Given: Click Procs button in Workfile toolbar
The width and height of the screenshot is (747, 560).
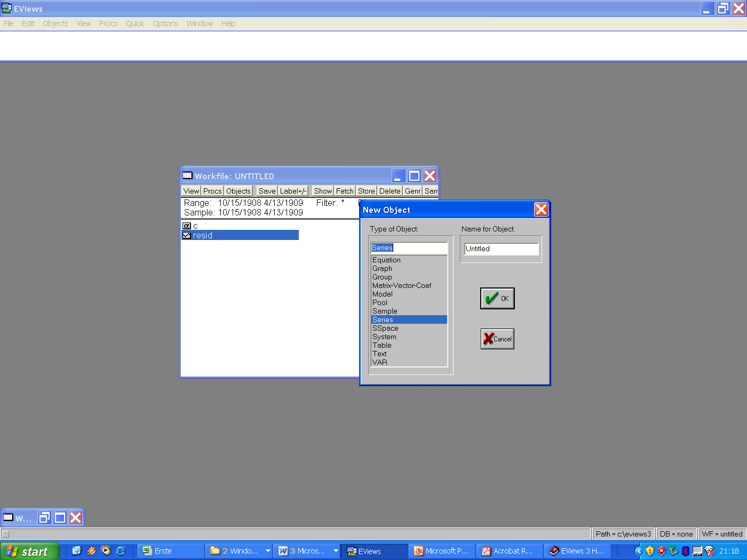Looking at the screenshot, I should [x=212, y=191].
